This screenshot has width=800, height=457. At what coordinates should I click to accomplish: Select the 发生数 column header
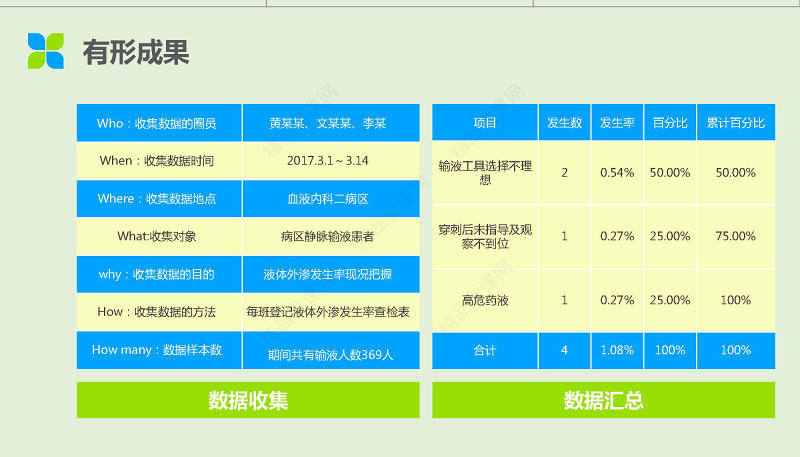tap(564, 123)
